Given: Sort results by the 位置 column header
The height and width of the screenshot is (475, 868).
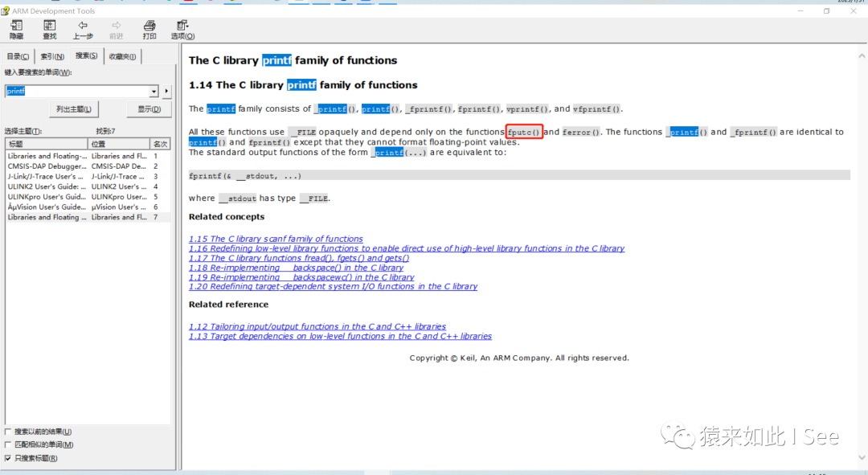Looking at the screenshot, I should point(118,144).
